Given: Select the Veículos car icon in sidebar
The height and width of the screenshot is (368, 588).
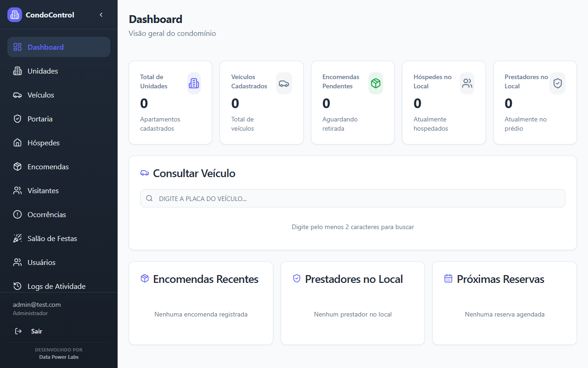Looking at the screenshot, I should 17,95.
